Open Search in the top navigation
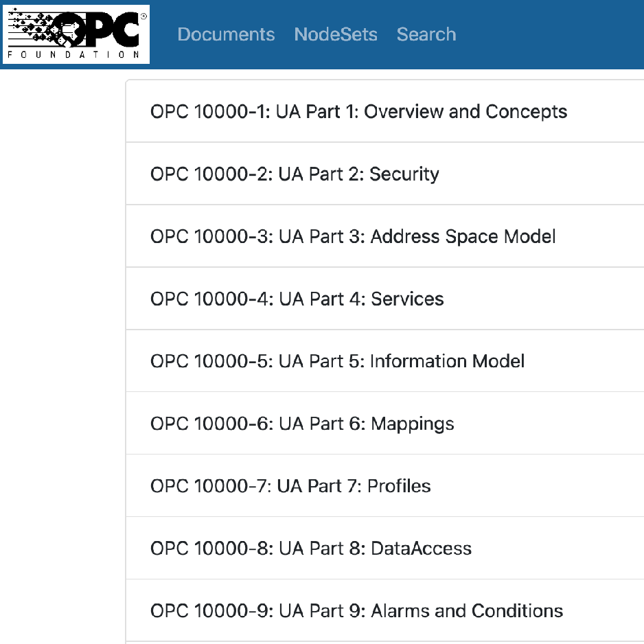Viewport: 644px width, 644px height. [426, 34]
